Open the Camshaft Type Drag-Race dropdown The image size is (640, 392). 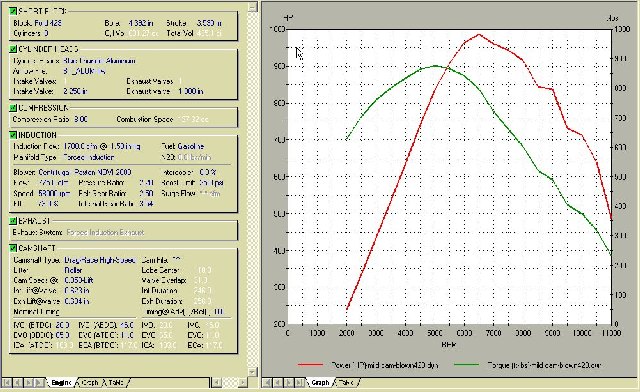tap(100, 260)
